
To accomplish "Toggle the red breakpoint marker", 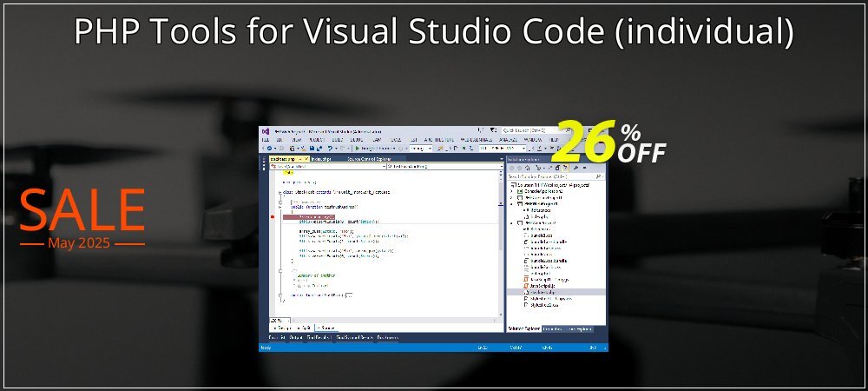I will point(273,216).
